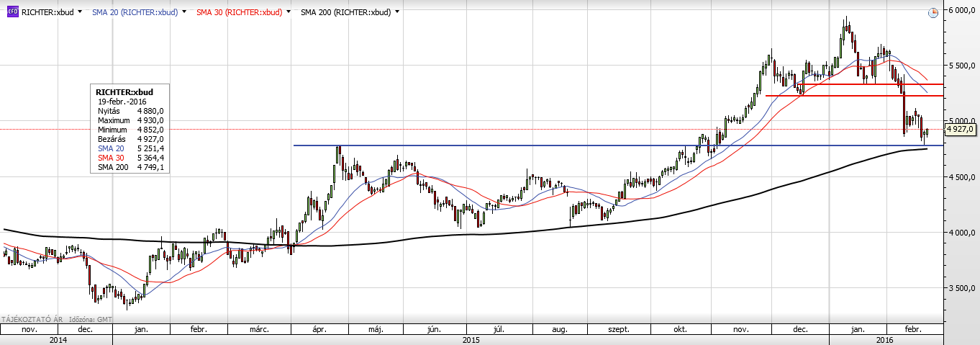The image size is (980, 345).
Task: Click the 2015 year label on time axis
Action: (471, 339)
